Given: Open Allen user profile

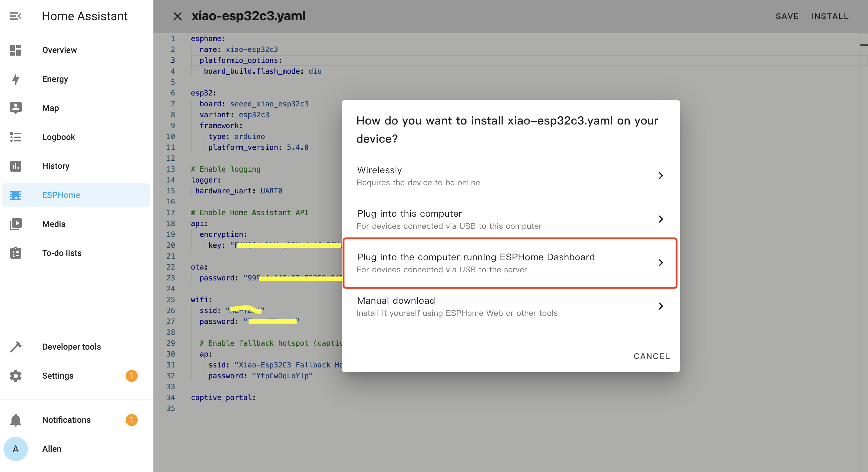Looking at the screenshot, I should point(76,449).
